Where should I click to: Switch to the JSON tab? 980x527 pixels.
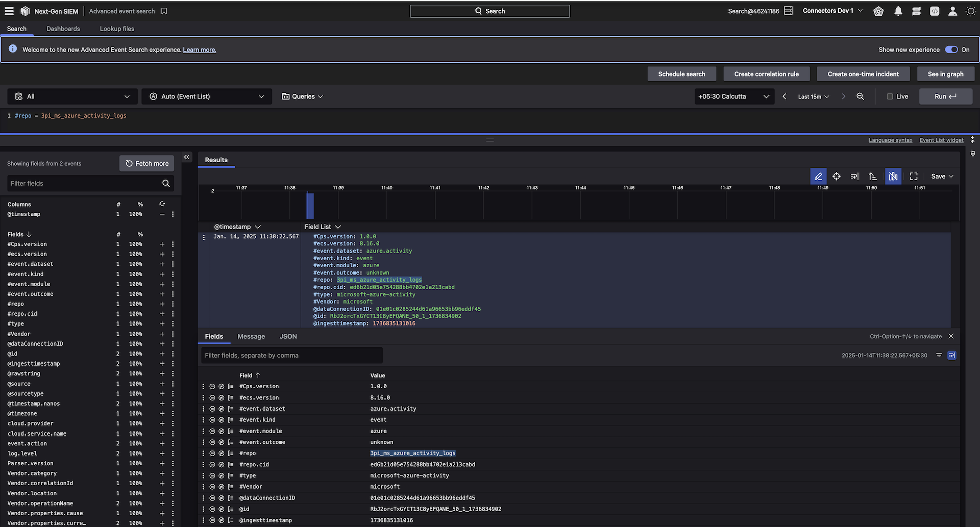[x=288, y=336]
